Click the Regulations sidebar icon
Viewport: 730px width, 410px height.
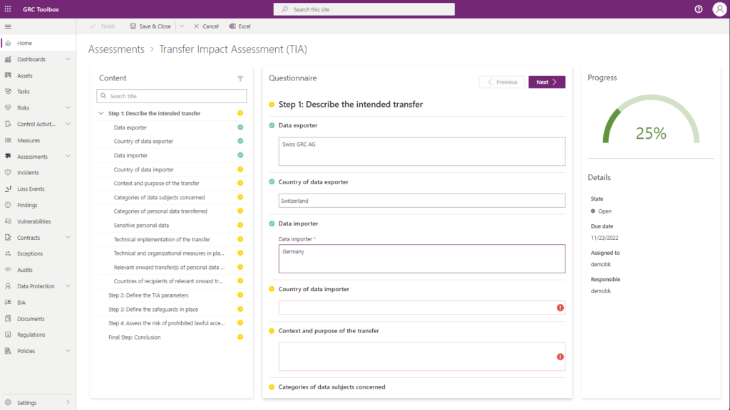point(8,335)
